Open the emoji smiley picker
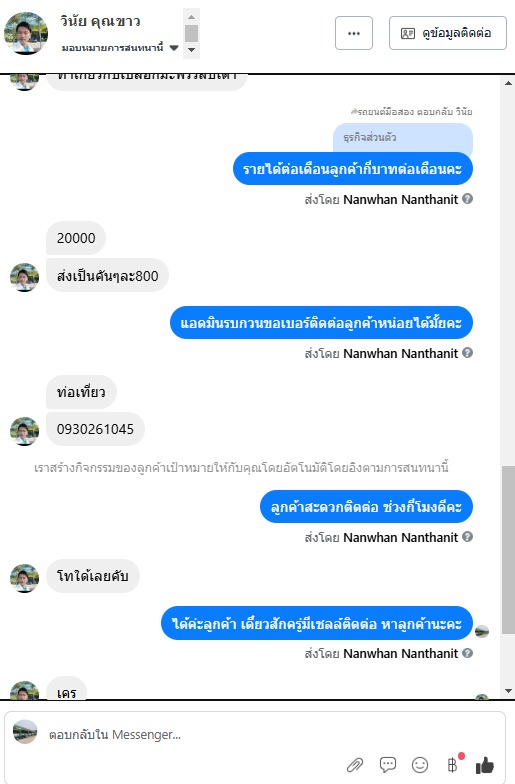515x784 pixels. pos(420,764)
